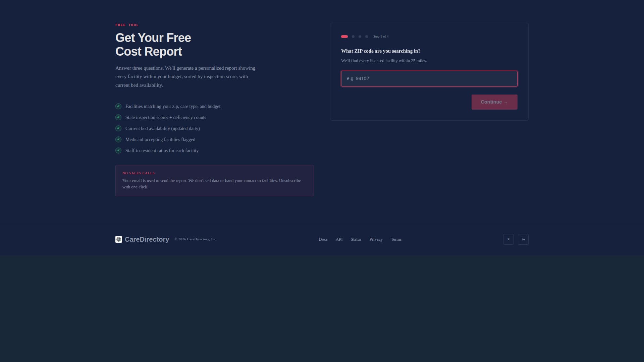
Task: Click checkmark icon beside Facilities matching your zip
Action: pyautogui.click(x=118, y=106)
